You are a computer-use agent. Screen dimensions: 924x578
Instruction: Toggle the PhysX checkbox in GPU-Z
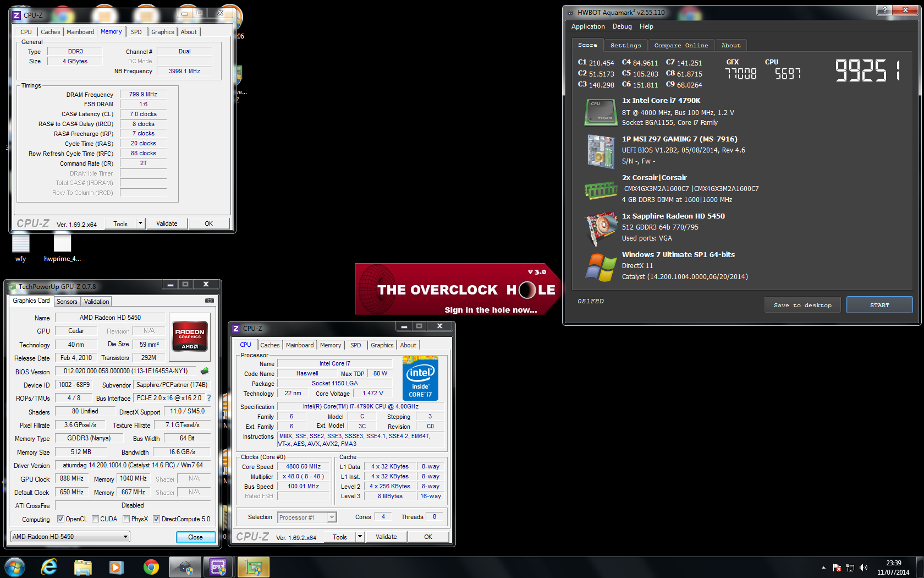click(127, 519)
